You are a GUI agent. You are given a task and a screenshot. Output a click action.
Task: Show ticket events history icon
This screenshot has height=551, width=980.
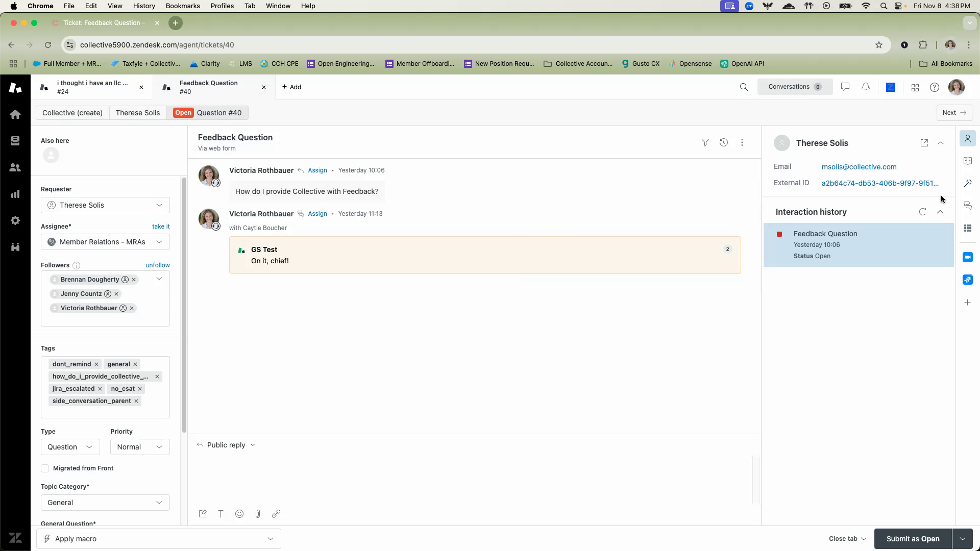pos(723,143)
